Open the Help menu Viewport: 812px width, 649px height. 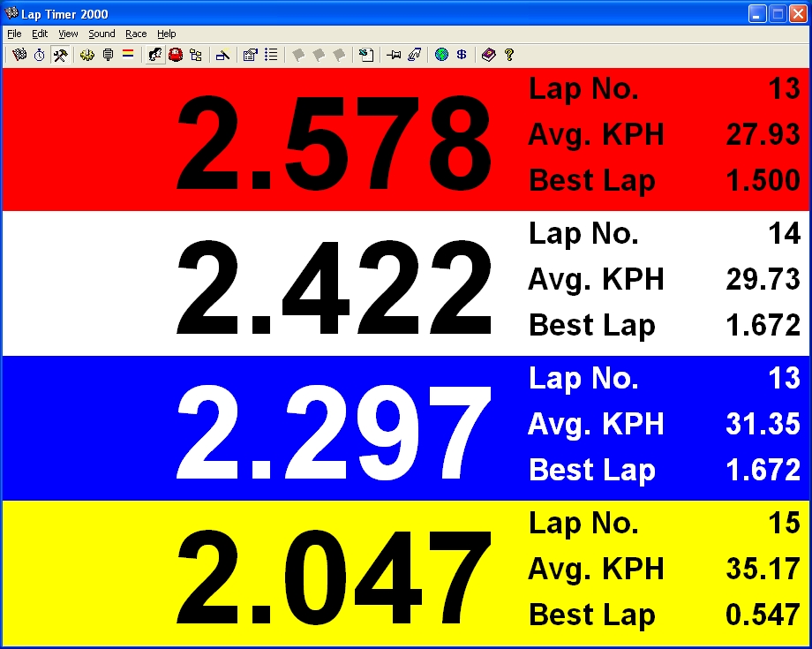[x=166, y=34]
